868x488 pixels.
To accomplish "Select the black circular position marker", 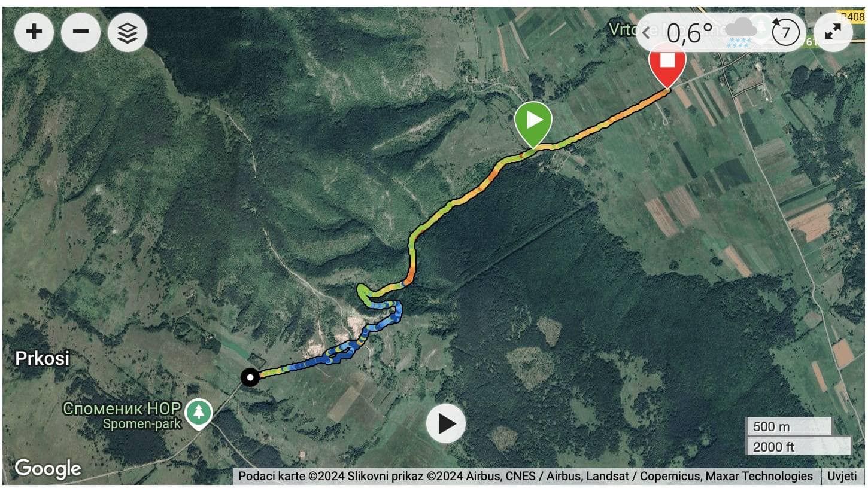I will (x=250, y=377).
